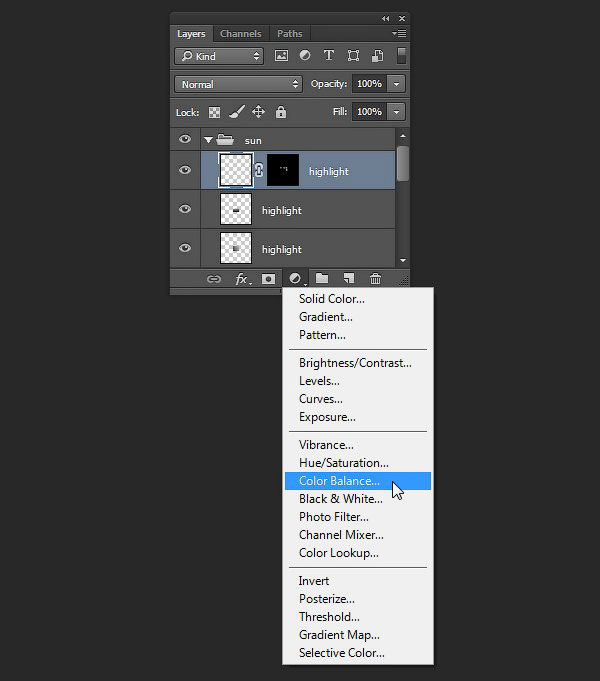This screenshot has height=681, width=600.
Task: Select Levels... adjustment
Action: tap(358, 381)
